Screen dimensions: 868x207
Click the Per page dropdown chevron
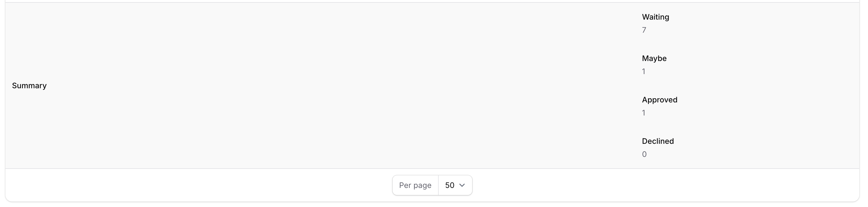point(462,185)
